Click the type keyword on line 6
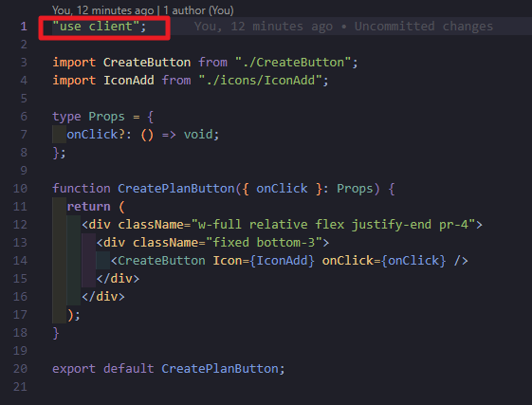 coord(66,117)
